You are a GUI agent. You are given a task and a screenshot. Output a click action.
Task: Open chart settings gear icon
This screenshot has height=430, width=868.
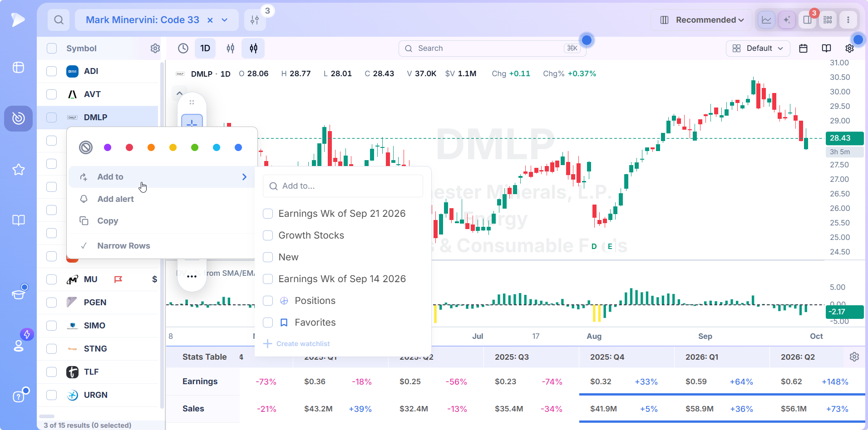[x=849, y=49]
